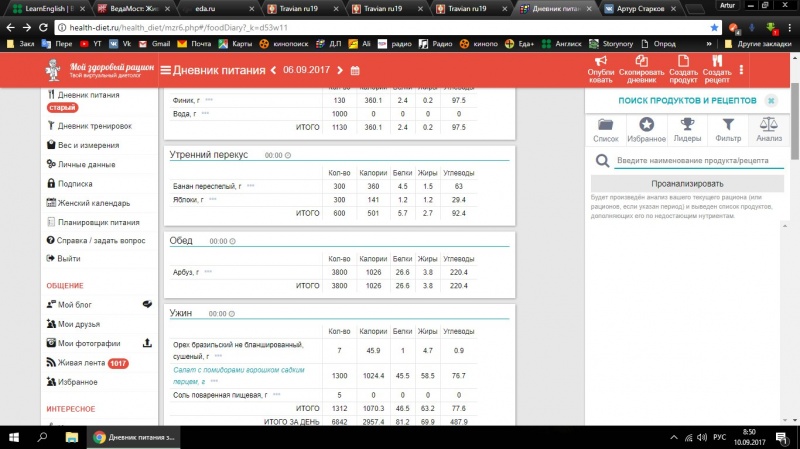
Task: Switch to the Фильтр tab
Action: 729,128
